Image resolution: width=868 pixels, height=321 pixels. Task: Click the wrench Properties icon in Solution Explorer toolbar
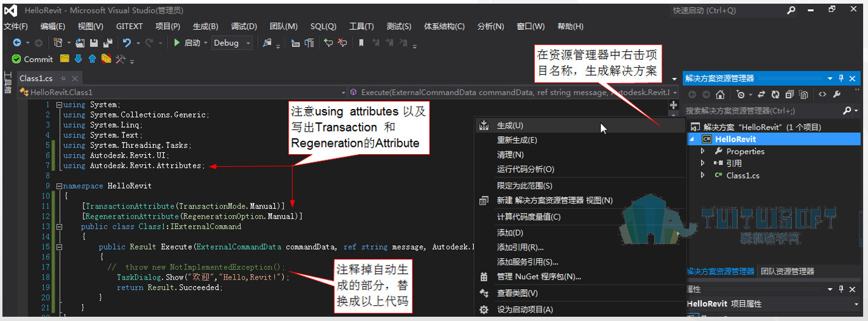[837, 94]
